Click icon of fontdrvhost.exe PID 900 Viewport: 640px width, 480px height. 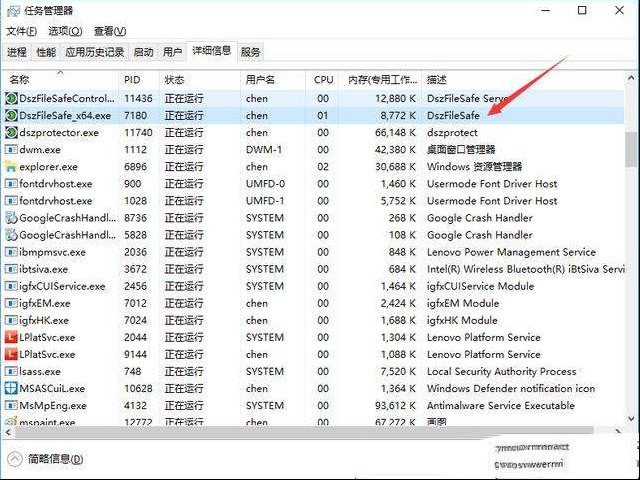click(x=11, y=184)
